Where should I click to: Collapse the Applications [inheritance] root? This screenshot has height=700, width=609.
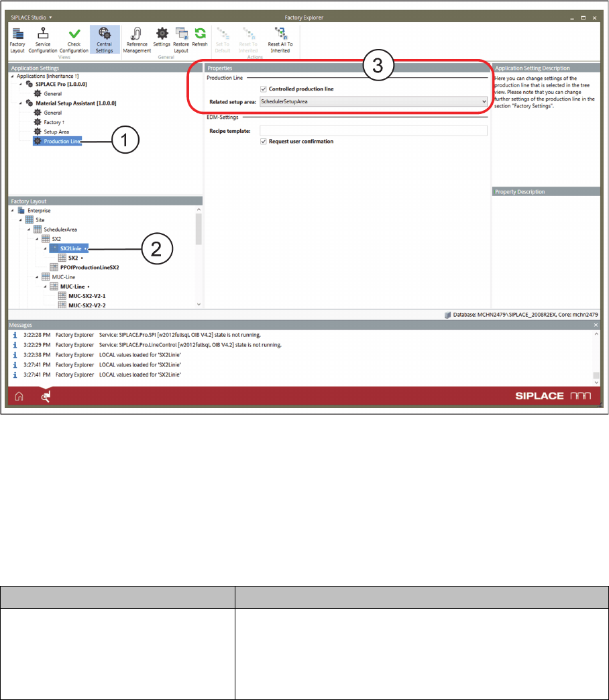pyautogui.click(x=13, y=77)
